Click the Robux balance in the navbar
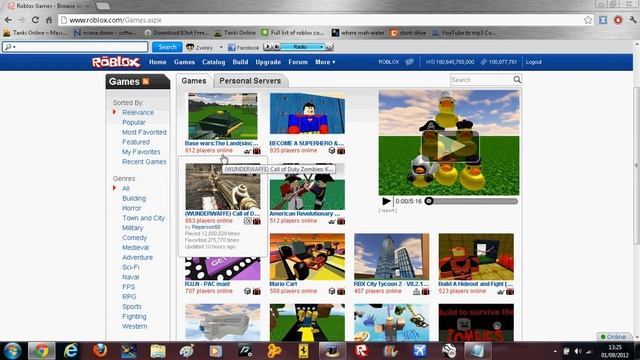The height and width of the screenshot is (360, 640). point(451,62)
